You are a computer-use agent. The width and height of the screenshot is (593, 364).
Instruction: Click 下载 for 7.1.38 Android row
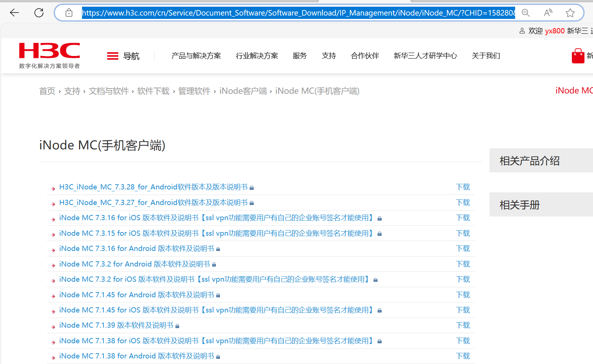point(463,356)
